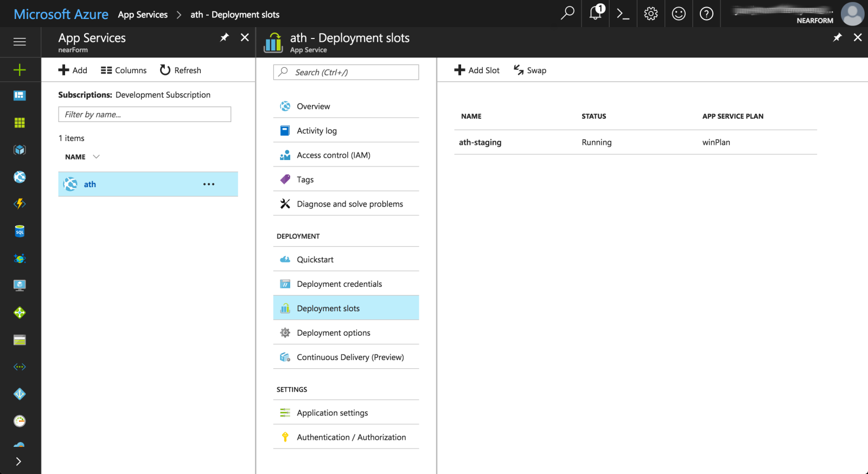
Task: Open Resource groups cube icon in sidebar
Action: [x=20, y=150]
